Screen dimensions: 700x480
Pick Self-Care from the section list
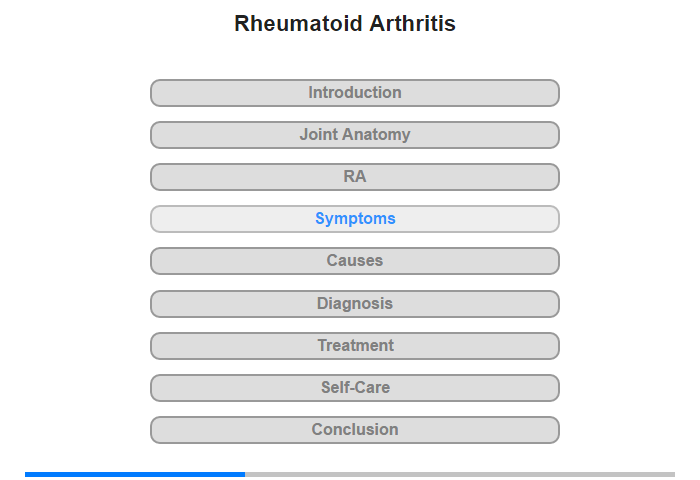355,387
